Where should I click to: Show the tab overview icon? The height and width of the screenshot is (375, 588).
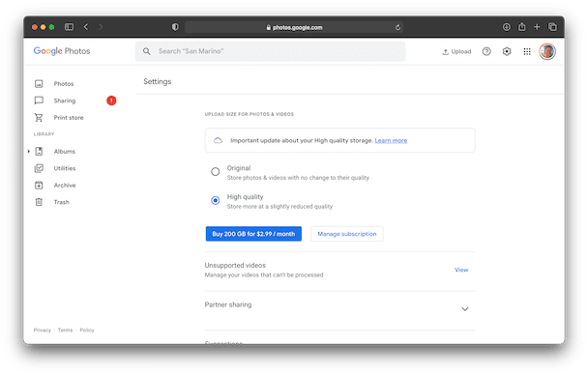[552, 27]
